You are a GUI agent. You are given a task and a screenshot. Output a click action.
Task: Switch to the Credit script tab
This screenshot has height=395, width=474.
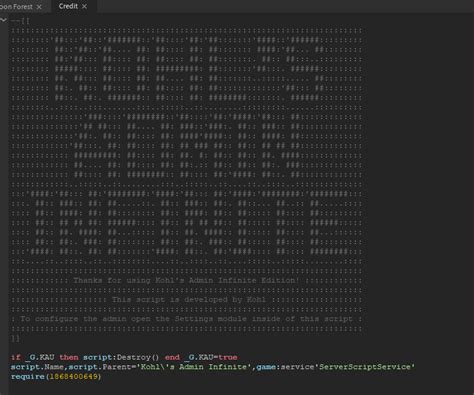click(68, 6)
